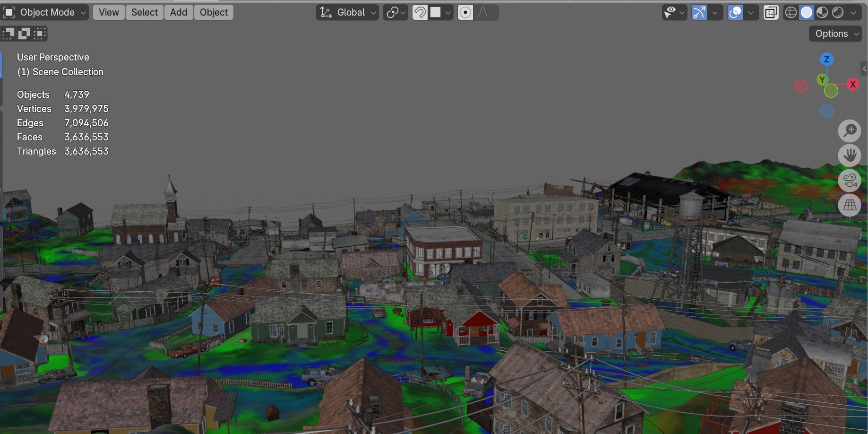
Task: Expand the sidebar with the edge arrow
Action: pos(864,69)
